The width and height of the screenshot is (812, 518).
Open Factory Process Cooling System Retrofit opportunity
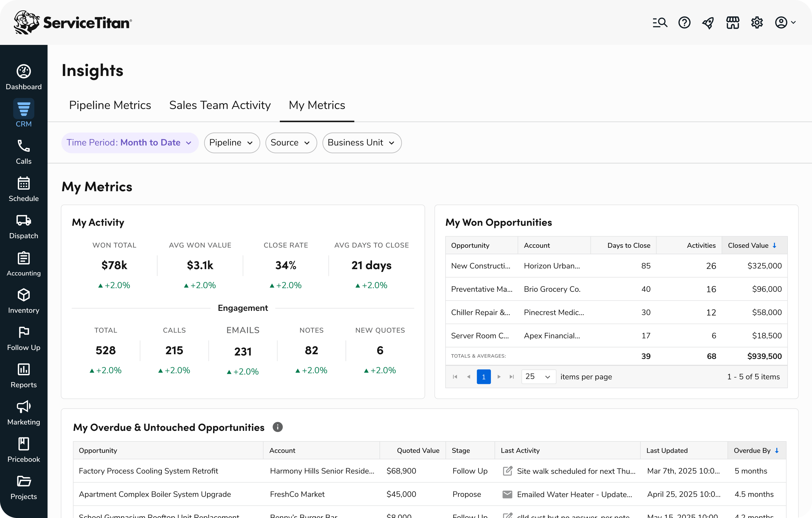click(x=148, y=471)
